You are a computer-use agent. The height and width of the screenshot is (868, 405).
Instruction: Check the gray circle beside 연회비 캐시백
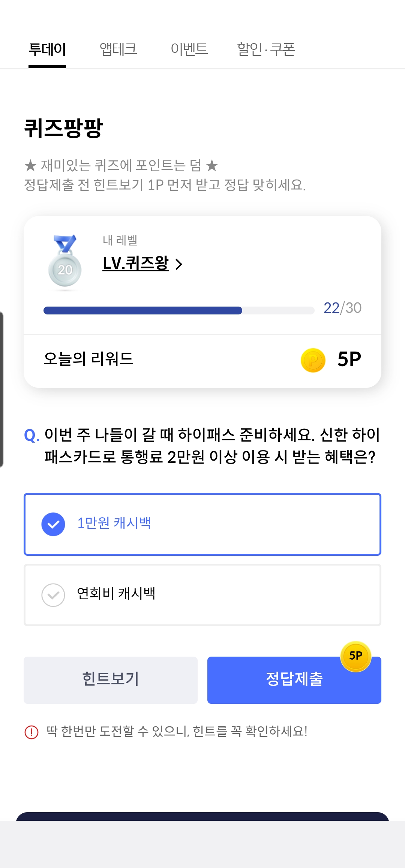pos(53,595)
